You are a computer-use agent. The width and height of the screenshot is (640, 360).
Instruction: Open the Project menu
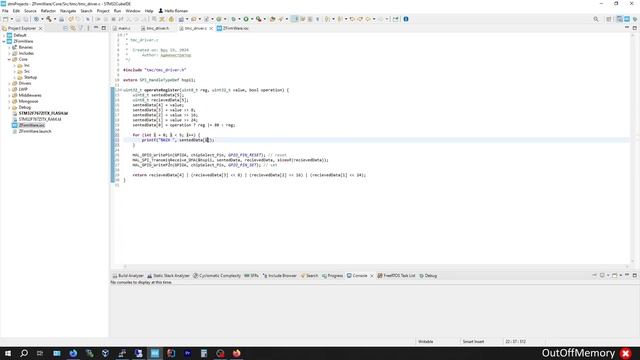click(x=103, y=11)
